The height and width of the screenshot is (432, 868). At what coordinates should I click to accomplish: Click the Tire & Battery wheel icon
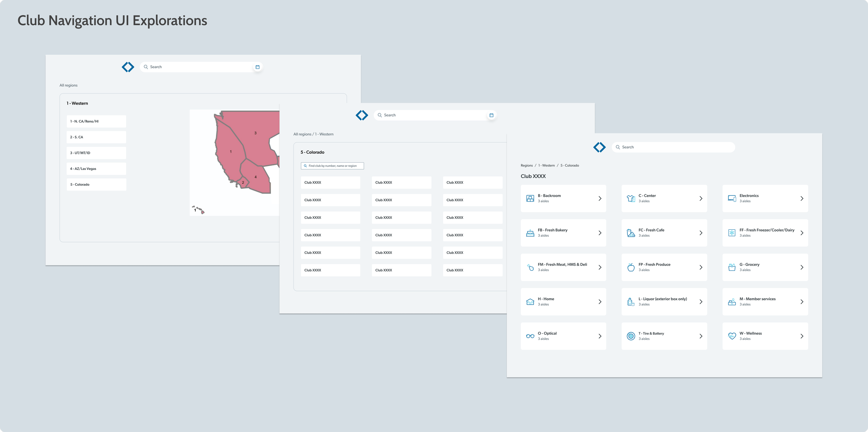coord(631,336)
